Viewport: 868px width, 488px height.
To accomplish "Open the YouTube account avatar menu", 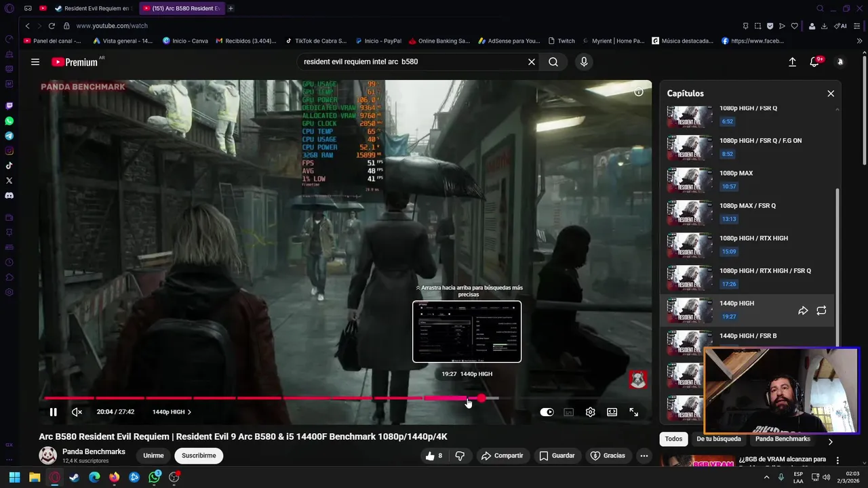I will point(840,62).
